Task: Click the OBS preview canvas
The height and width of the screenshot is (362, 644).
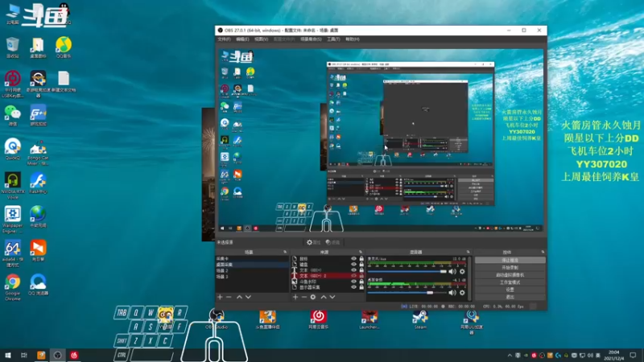Action: coord(381,140)
